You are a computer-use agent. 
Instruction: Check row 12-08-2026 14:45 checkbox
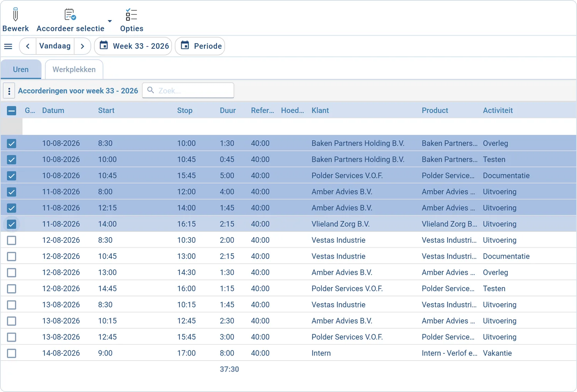(x=12, y=289)
